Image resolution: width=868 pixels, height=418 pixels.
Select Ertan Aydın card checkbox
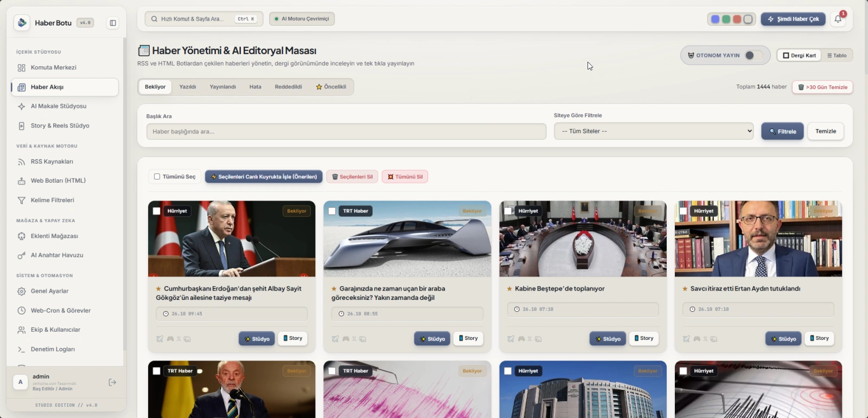pos(684,211)
